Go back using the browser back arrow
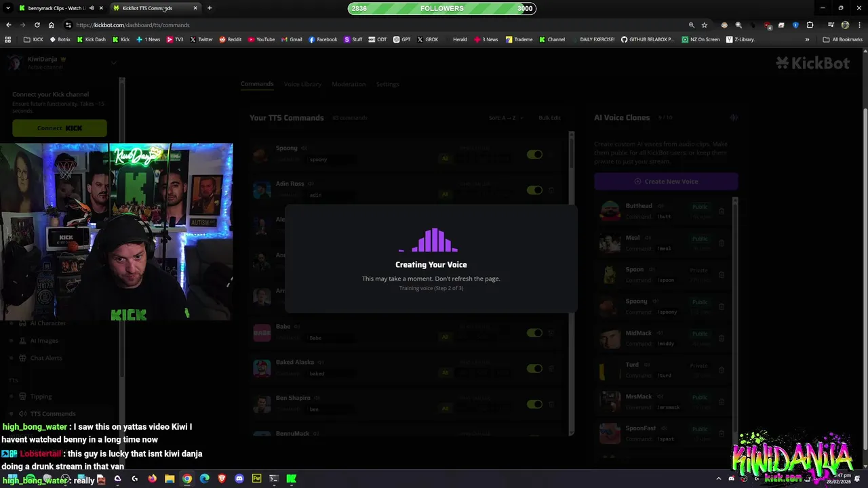The width and height of the screenshot is (868, 488). click(x=8, y=25)
